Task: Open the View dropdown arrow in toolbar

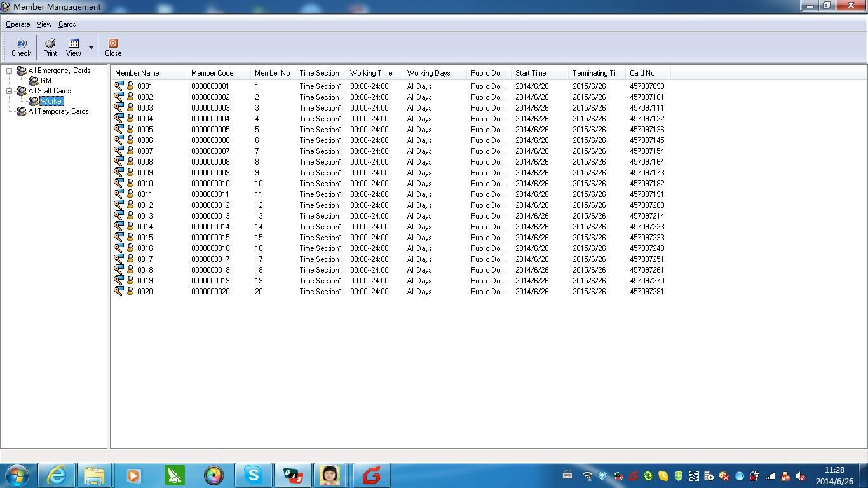Action: click(91, 48)
